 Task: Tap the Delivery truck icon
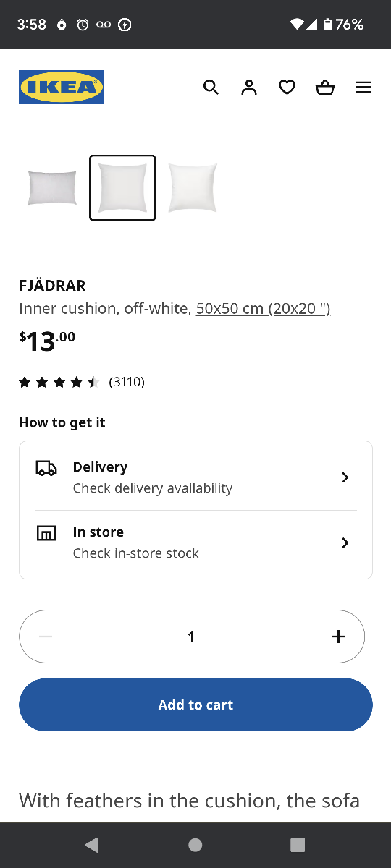(46, 468)
